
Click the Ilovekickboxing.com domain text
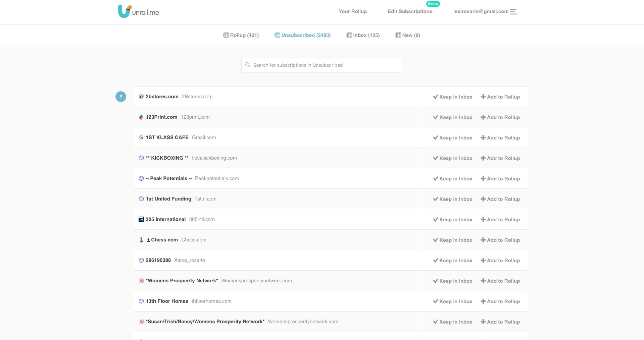point(214,158)
